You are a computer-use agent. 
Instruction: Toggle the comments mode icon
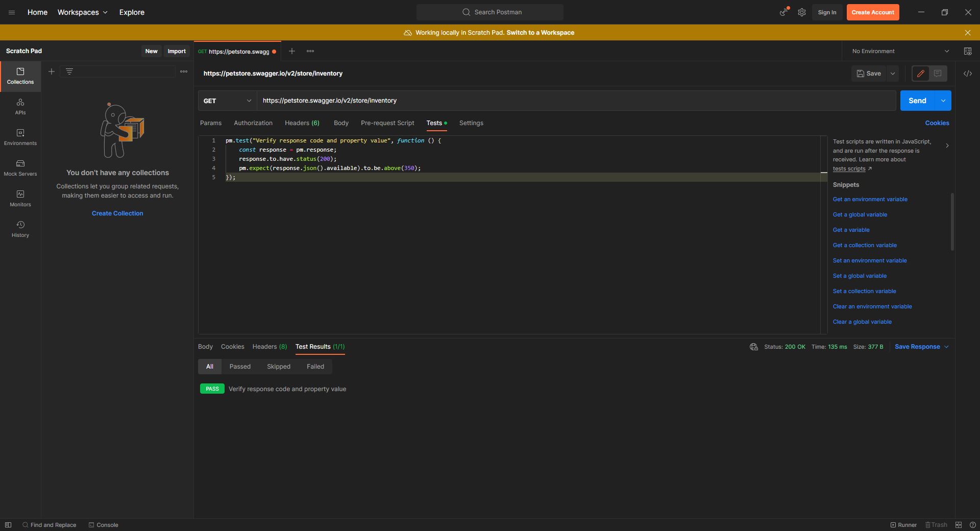(x=938, y=74)
